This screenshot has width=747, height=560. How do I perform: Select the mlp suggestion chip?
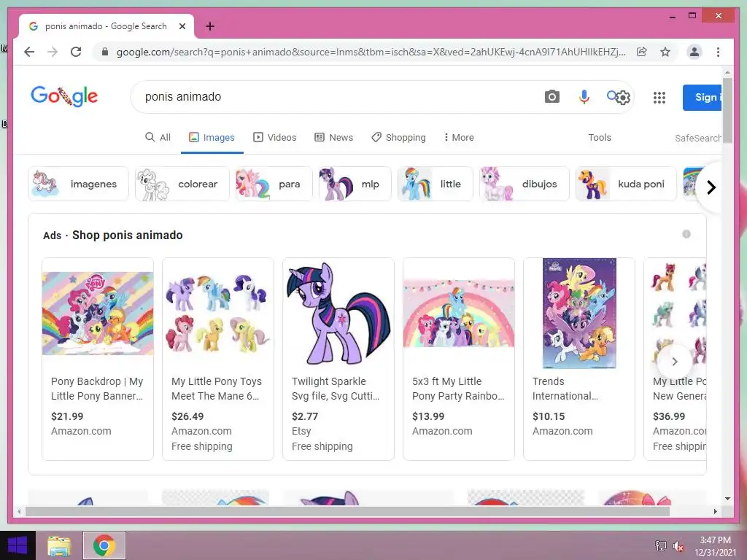[x=355, y=184]
